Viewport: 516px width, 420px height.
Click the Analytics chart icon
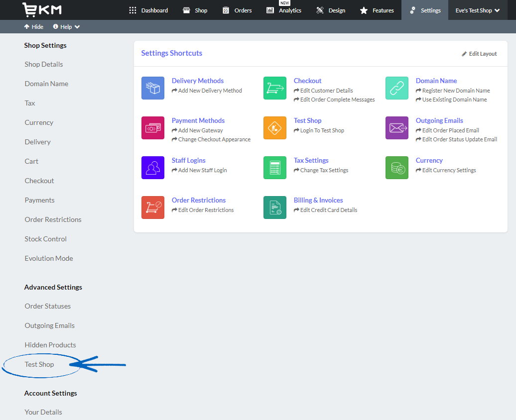pos(270,10)
